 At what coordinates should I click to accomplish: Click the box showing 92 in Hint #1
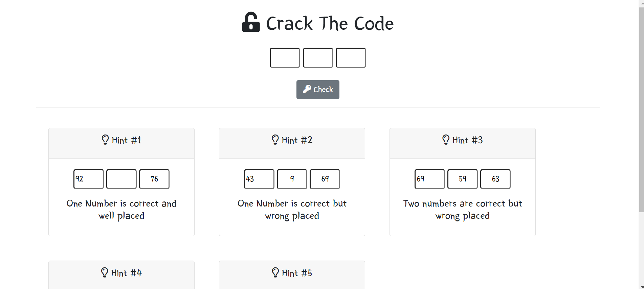[88, 179]
